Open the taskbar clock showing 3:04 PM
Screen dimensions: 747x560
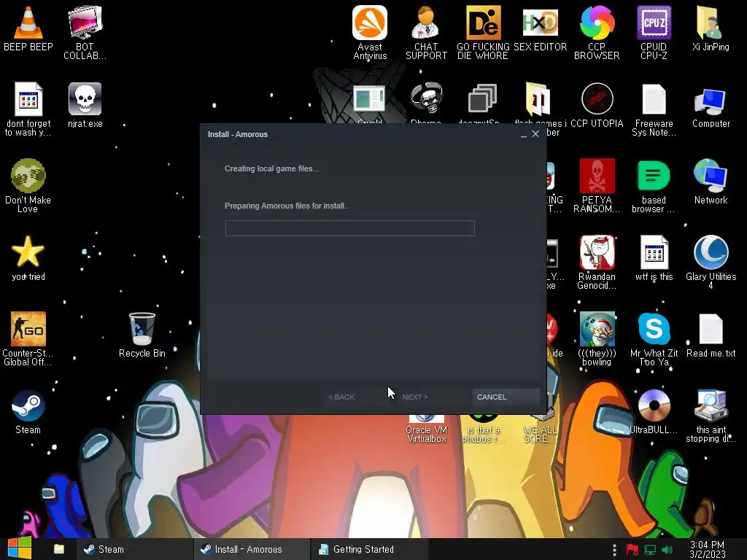point(708,550)
